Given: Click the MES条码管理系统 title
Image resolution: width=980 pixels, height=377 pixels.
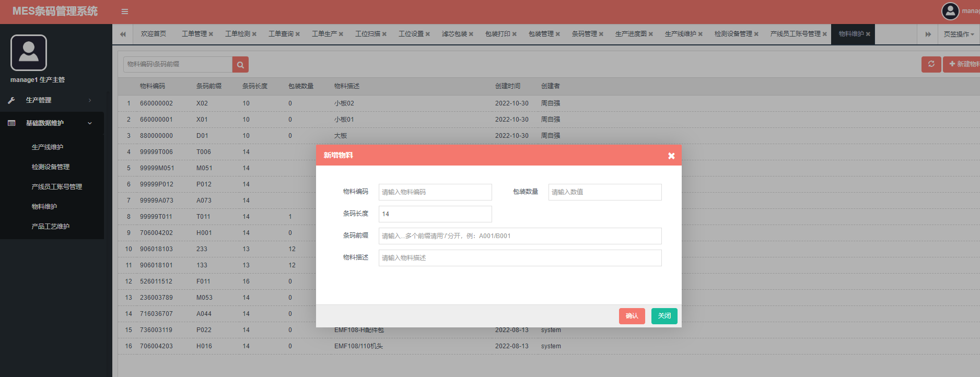Looking at the screenshot, I should [x=55, y=11].
